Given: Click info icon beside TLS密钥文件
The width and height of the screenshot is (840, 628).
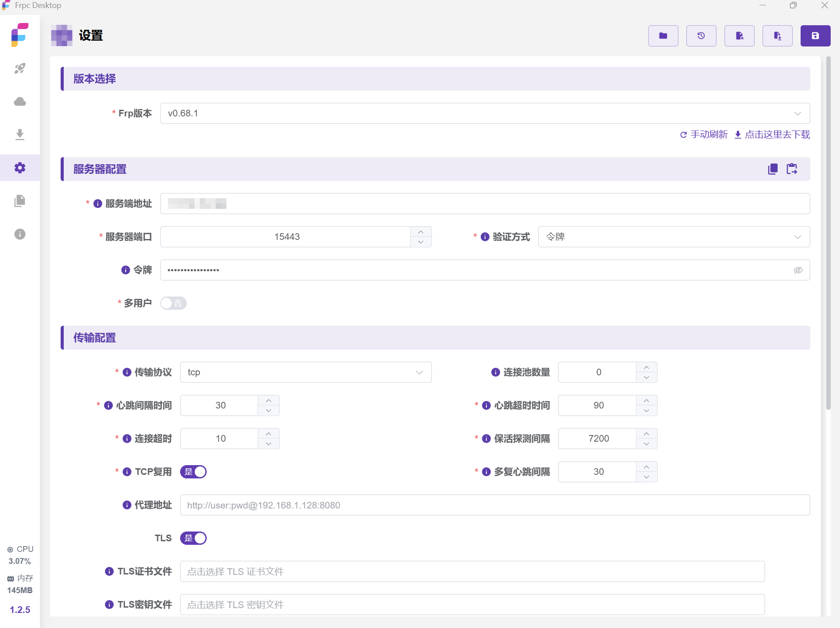Looking at the screenshot, I should 109,605.
